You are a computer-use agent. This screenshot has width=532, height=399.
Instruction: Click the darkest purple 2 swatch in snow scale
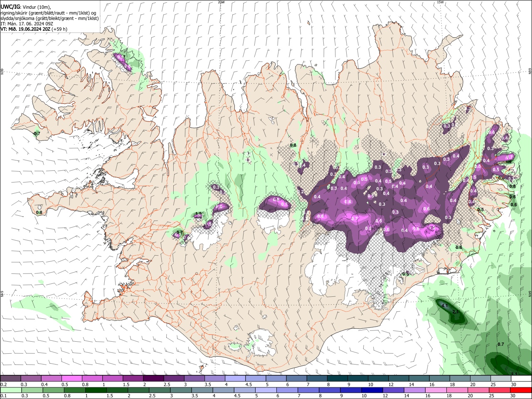point(153,379)
